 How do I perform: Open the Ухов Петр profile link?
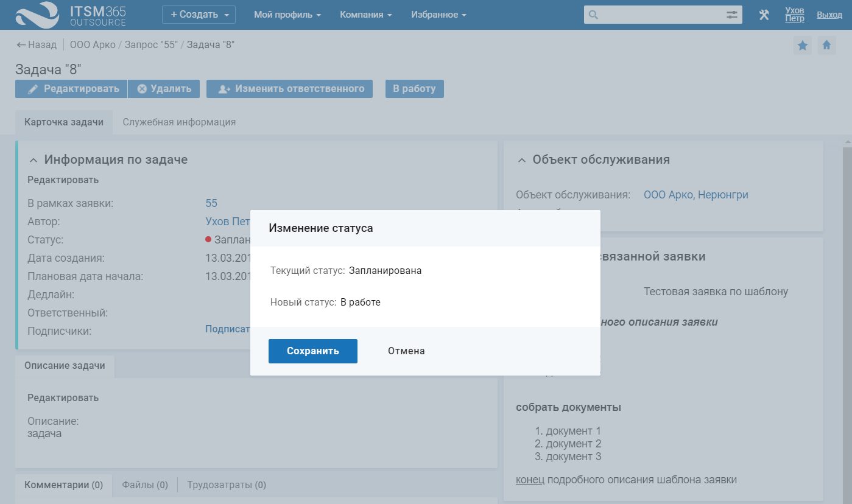[x=795, y=15]
